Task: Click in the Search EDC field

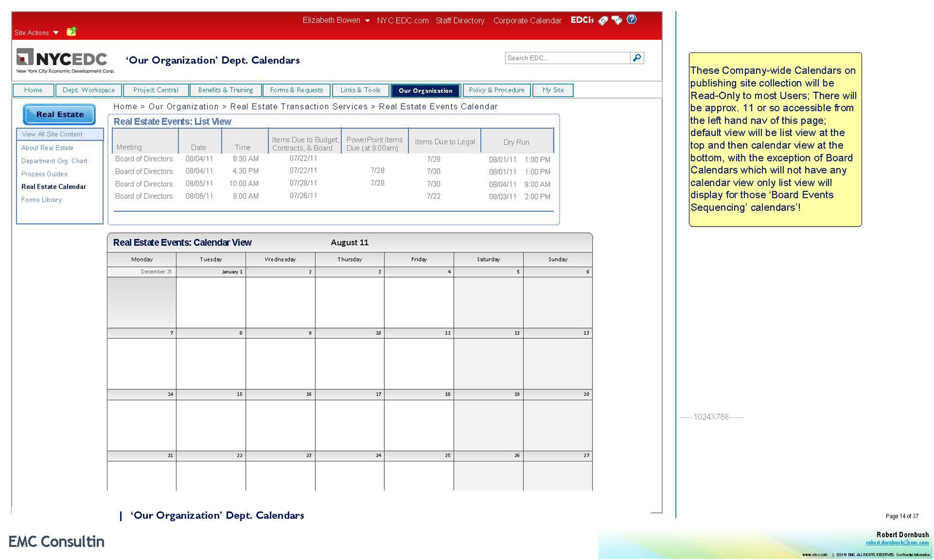Action: (567, 58)
